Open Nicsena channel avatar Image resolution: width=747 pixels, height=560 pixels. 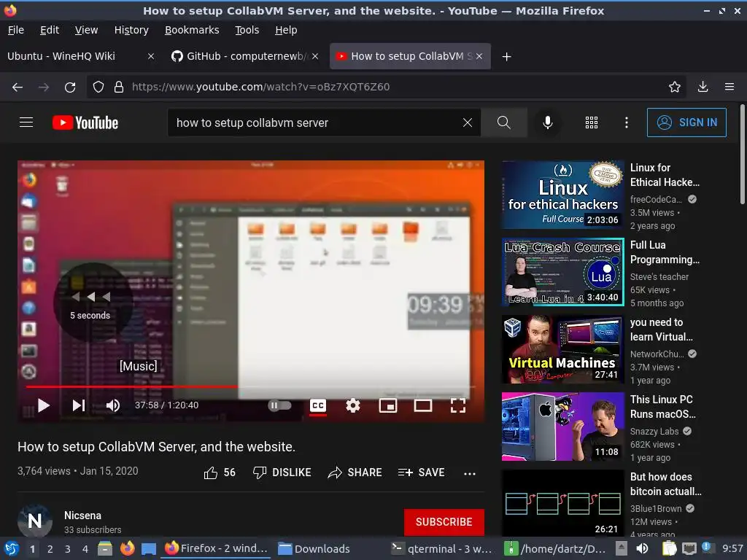[x=35, y=521]
